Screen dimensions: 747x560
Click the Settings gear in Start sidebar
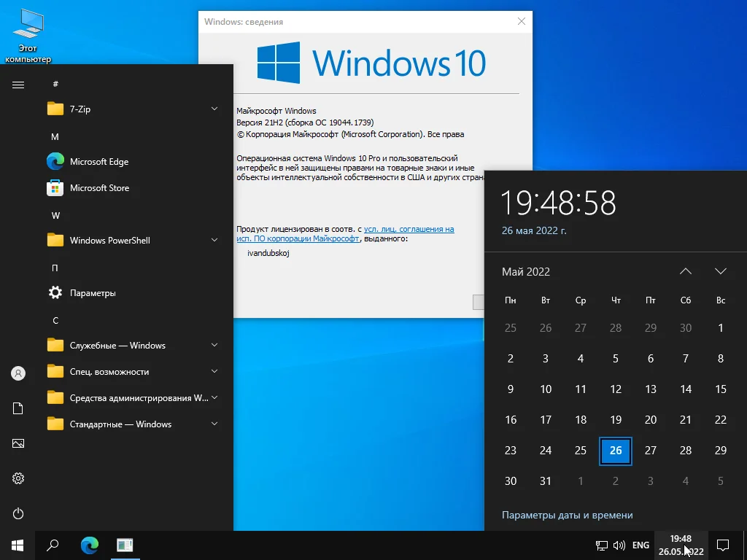(18, 478)
